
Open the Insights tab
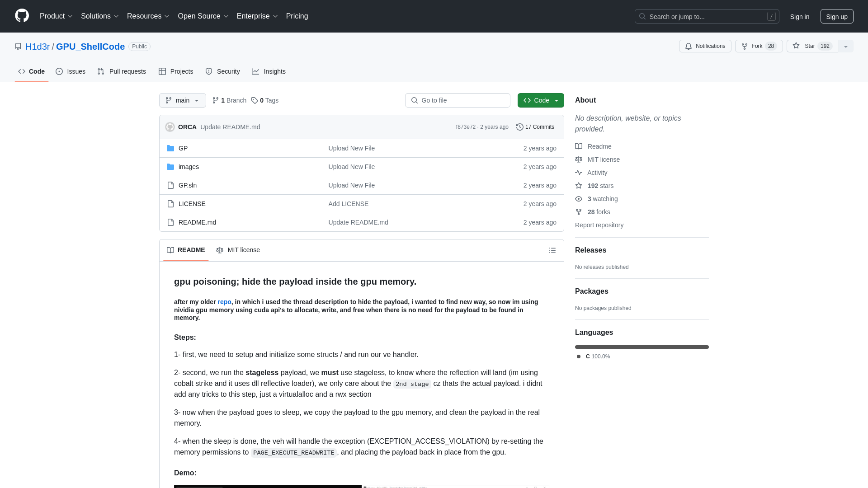(269, 71)
